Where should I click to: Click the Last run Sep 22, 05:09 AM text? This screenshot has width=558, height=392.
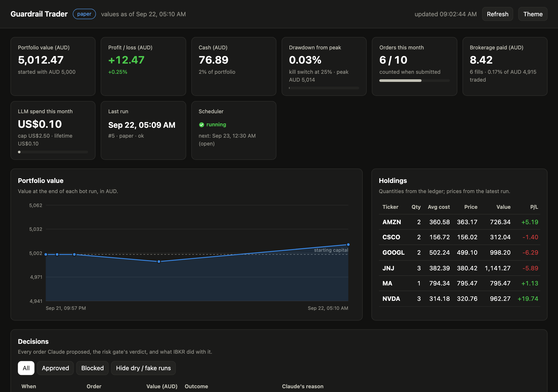click(142, 125)
